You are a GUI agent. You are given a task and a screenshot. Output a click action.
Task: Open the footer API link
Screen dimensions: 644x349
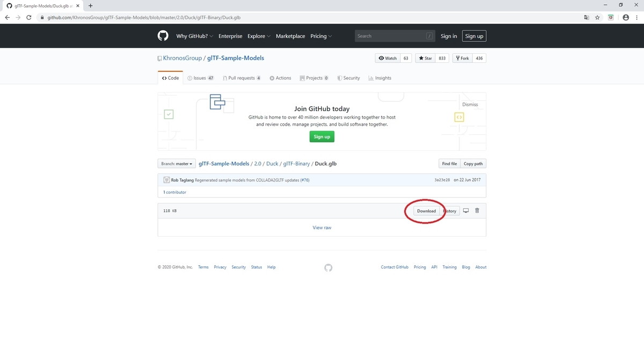(434, 267)
